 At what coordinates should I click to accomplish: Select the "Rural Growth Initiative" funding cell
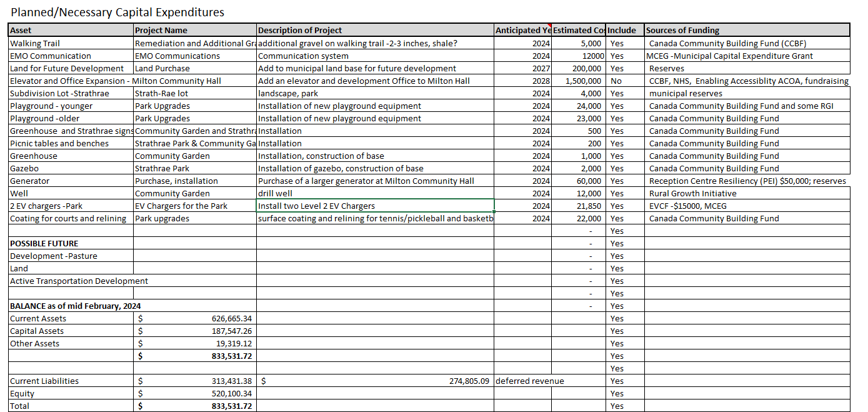(x=746, y=193)
